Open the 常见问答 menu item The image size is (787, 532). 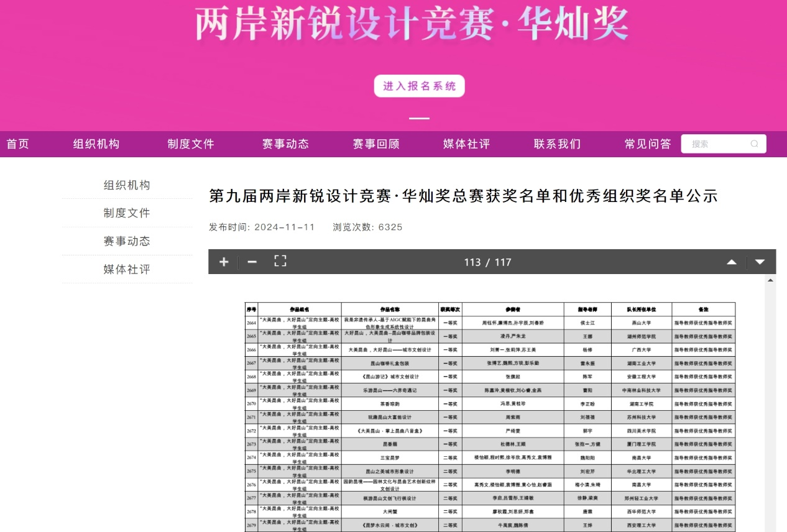coord(648,144)
